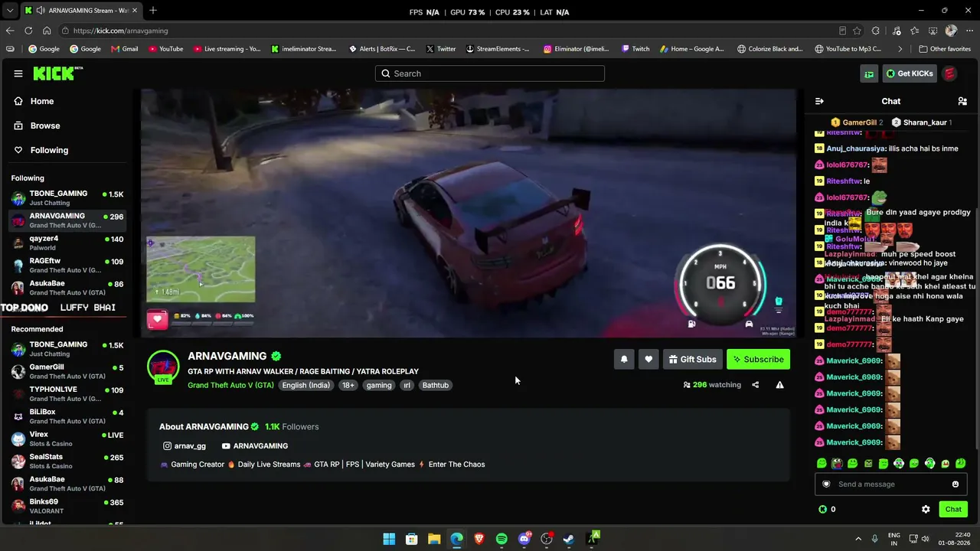Image resolution: width=980 pixels, height=551 pixels.
Task: Open qayzer4 Palworld channel
Action: 67,243
